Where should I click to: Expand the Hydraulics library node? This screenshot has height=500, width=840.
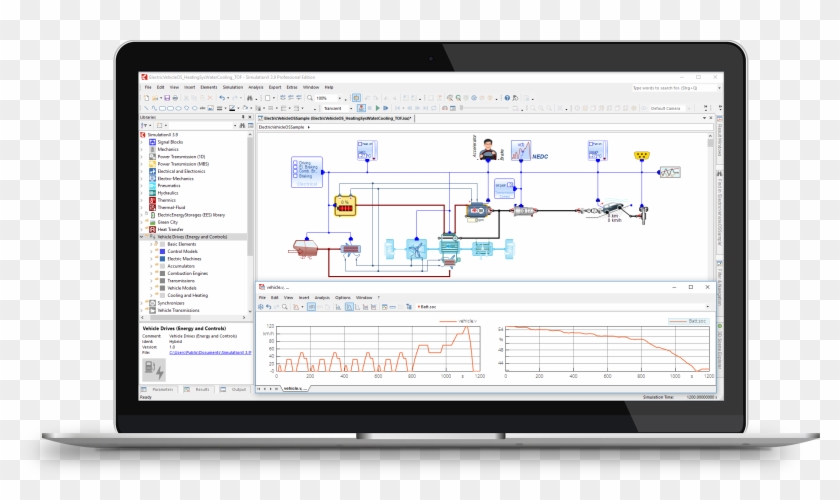[142, 193]
